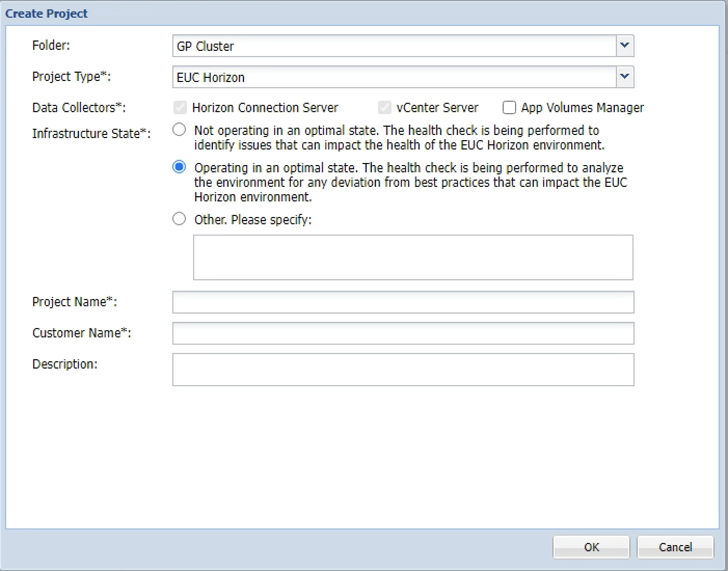
Task: Click the 'vCenter Server' label text
Action: pos(437,107)
